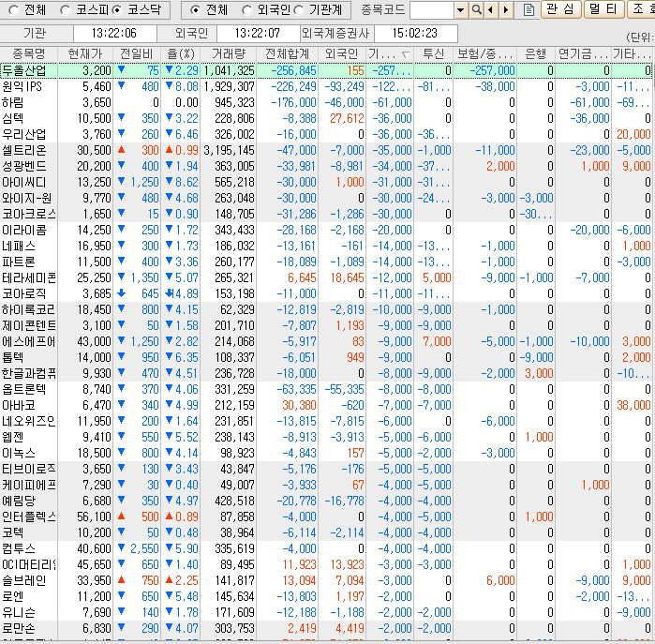Viewport: 655px width, 644px height.
Task: Select the 이라이콤 stock name
Action: (x=23, y=230)
